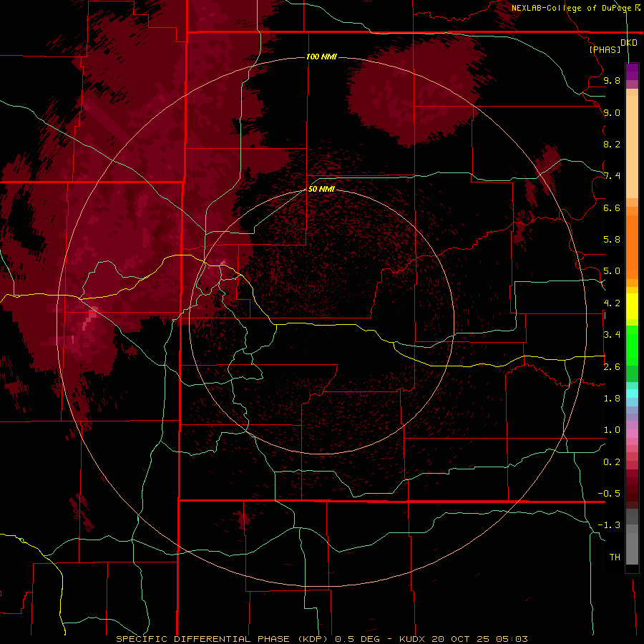Pick the bright green segment of the color bar
644x644 pixels.
pyautogui.click(x=632, y=345)
